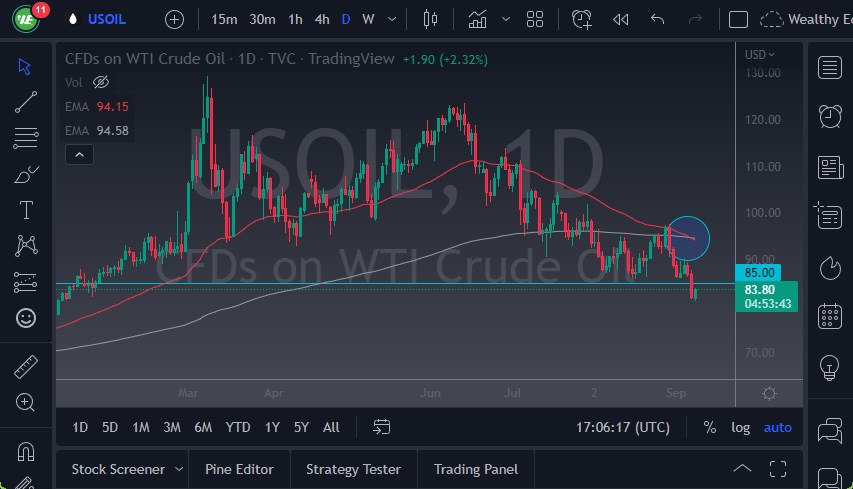Expand the Stock Screener dropdown arrow
This screenshot has width=853, height=489.
point(179,469)
